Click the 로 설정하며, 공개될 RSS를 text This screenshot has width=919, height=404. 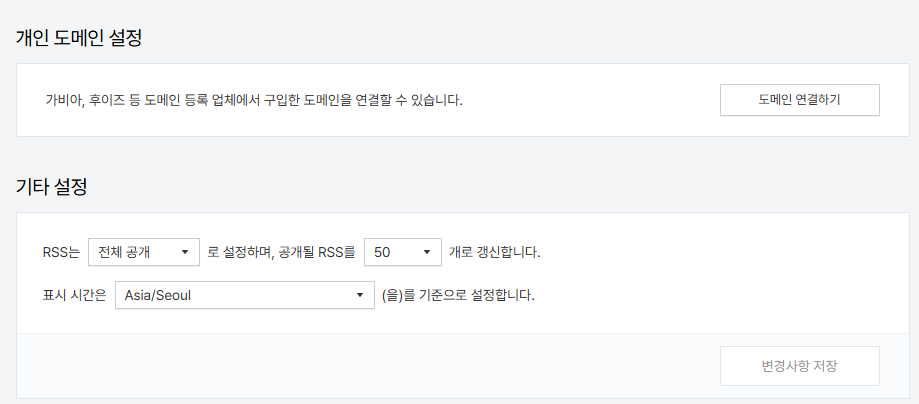coord(281,252)
